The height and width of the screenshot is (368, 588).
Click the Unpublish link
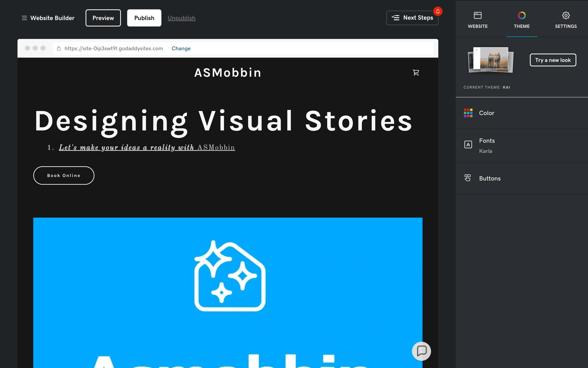coord(182,18)
